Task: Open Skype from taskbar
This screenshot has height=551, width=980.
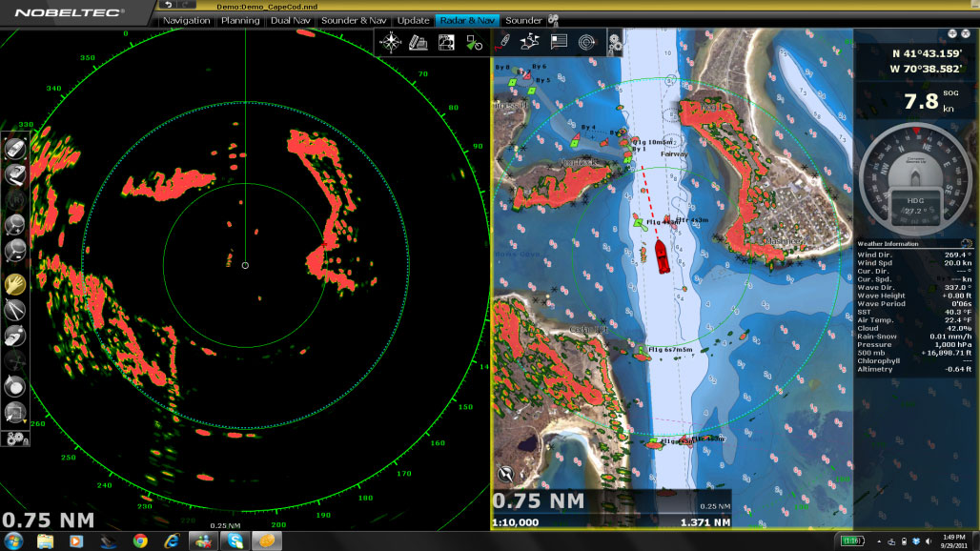Action: pyautogui.click(x=235, y=541)
